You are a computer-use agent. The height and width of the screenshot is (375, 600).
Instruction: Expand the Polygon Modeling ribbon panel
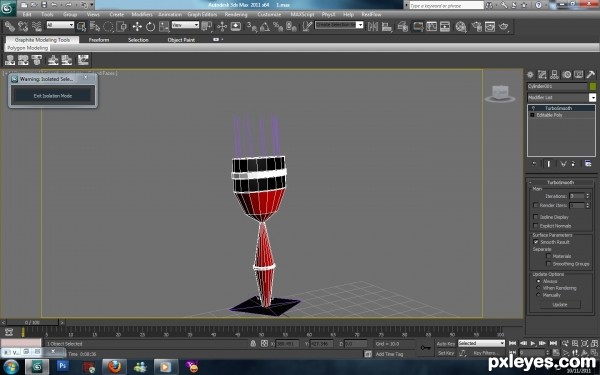pos(27,48)
